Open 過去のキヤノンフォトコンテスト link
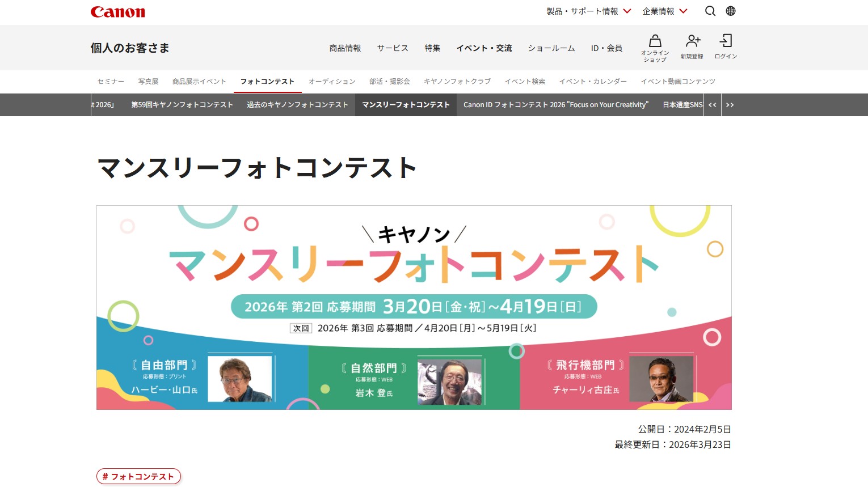This screenshot has width=868, height=487. 297,105
